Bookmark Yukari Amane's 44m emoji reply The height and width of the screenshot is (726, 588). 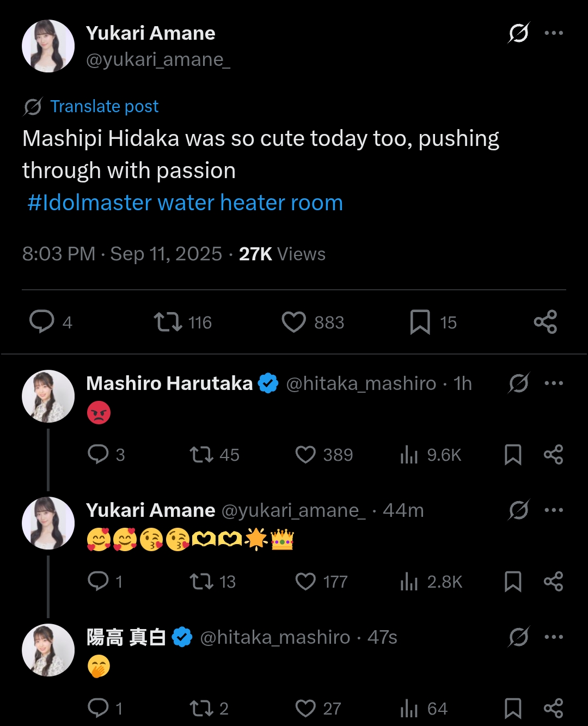pos(513,582)
